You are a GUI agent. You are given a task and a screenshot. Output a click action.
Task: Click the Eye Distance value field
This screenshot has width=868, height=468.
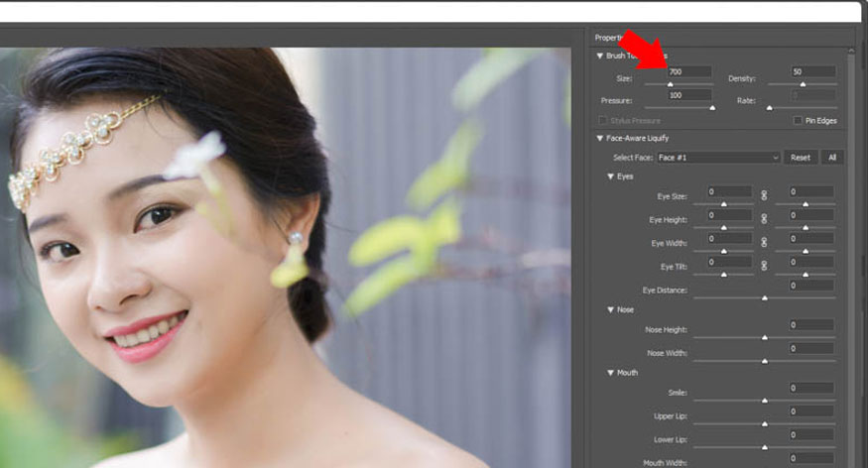click(811, 286)
